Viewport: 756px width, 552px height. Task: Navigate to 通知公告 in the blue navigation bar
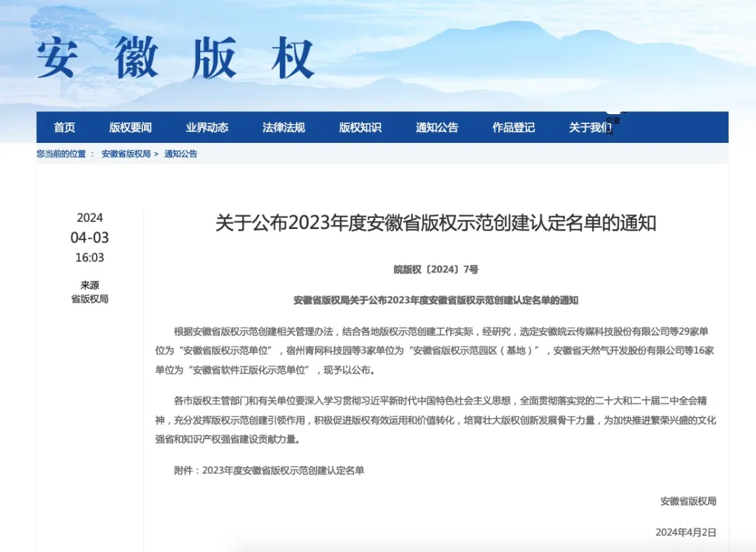tap(437, 127)
